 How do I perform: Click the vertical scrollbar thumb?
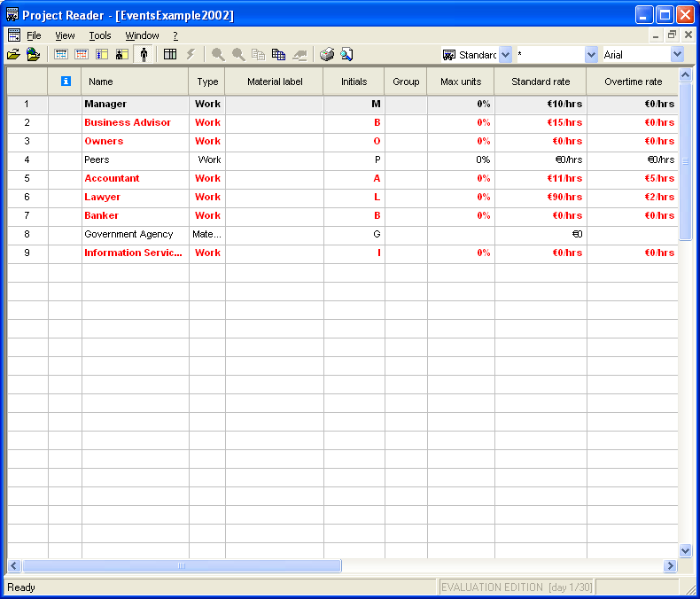pos(685,161)
